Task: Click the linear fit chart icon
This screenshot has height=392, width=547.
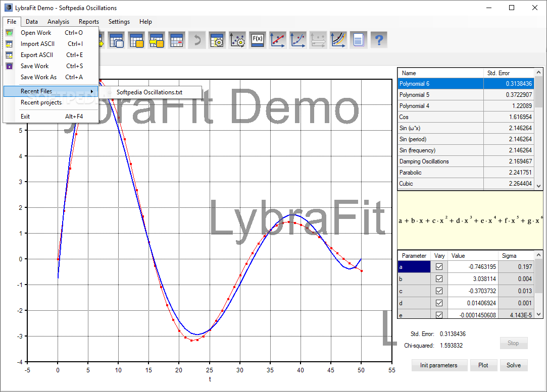Action: 278,40
